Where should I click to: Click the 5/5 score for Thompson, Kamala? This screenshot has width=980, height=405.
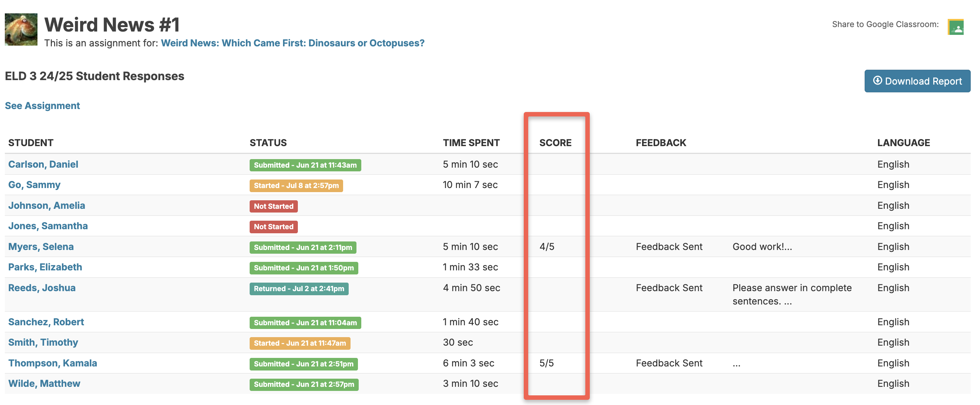click(546, 363)
